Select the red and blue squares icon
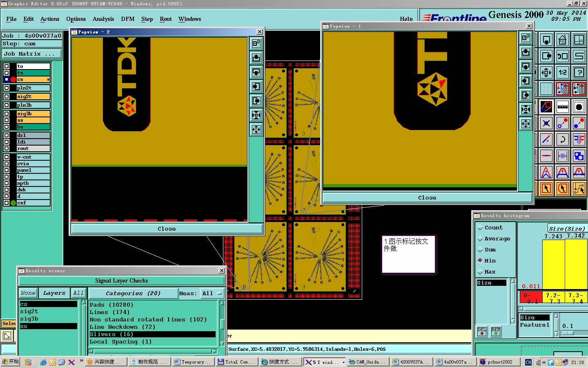Image resolution: width=588 pixels, height=368 pixels. click(x=546, y=107)
